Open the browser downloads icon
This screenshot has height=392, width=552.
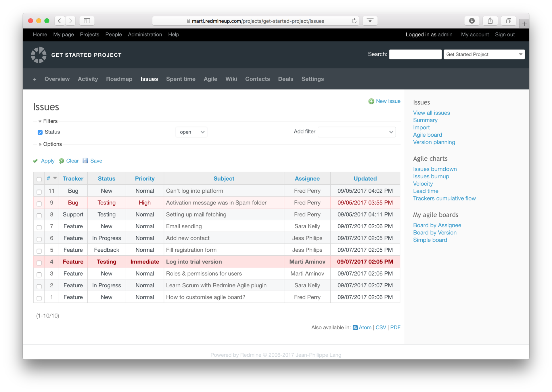coord(472,21)
